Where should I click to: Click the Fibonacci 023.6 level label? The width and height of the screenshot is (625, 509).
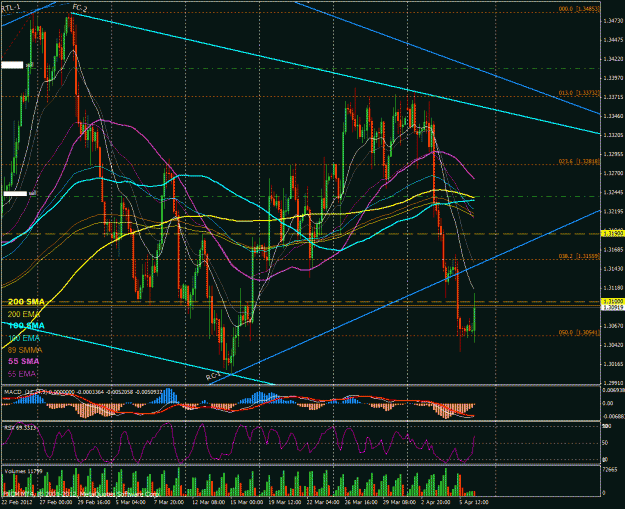point(579,161)
